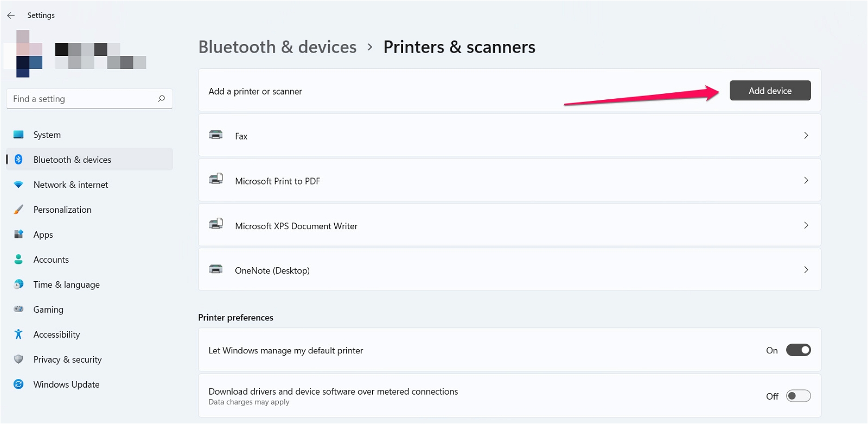Click the search magnifier icon
Screen dimensions: 868x424
click(161, 99)
